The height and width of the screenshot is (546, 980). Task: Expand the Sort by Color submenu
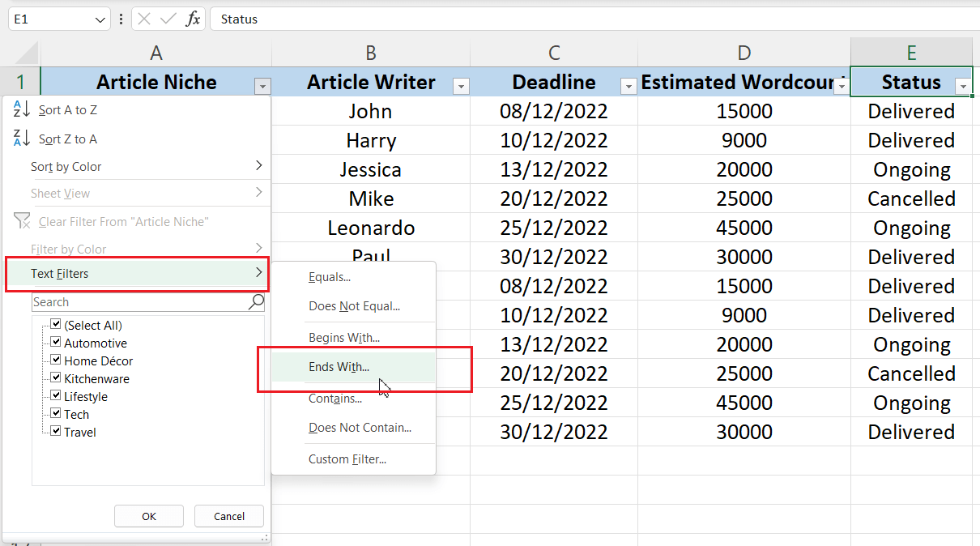[x=66, y=166]
